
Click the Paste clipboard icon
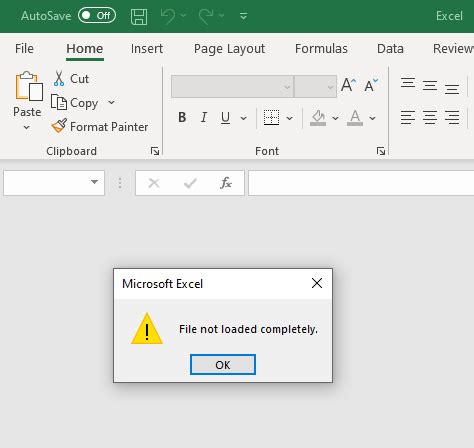[29, 86]
